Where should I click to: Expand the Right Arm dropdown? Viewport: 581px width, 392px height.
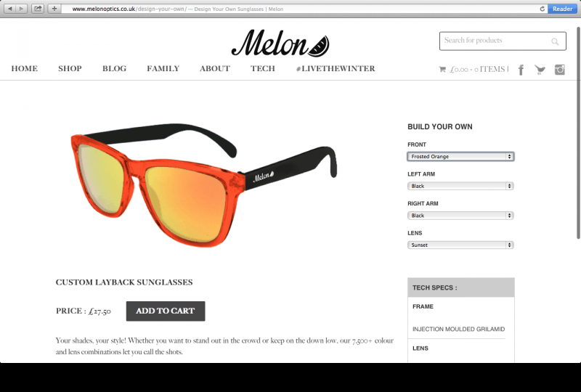460,216
